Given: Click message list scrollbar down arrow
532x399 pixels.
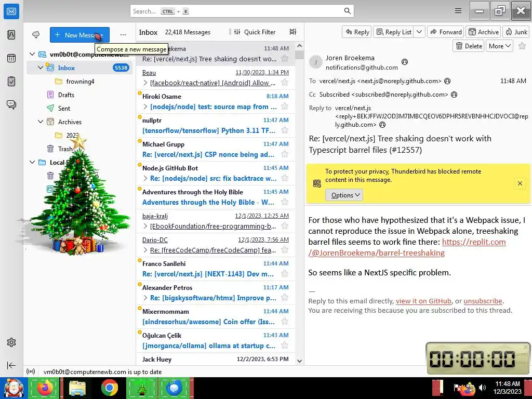Looking at the screenshot, I should [x=299, y=361].
